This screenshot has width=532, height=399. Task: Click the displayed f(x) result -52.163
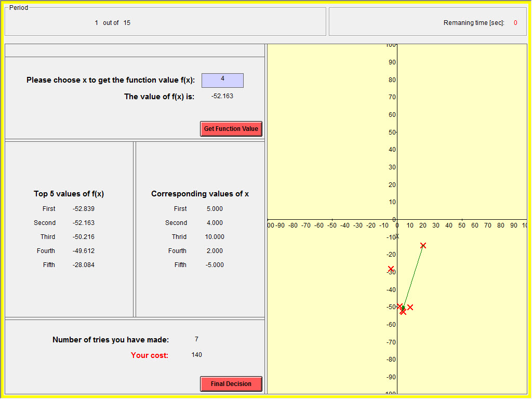point(222,96)
